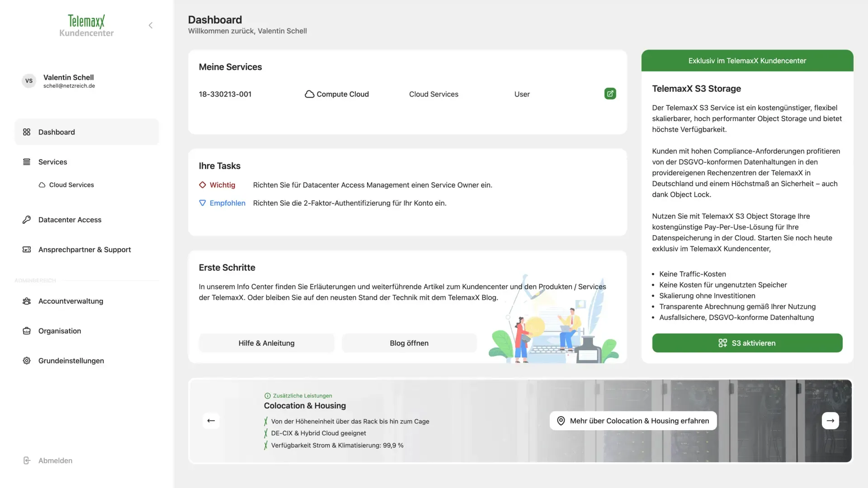Open the Organisation menu item
Image resolution: width=868 pixels, height=488 pixels.
click(87, 331)
